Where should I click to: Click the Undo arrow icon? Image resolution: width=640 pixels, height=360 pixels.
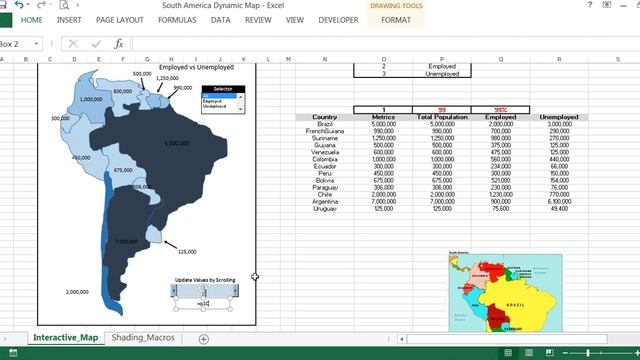[19, 5]
